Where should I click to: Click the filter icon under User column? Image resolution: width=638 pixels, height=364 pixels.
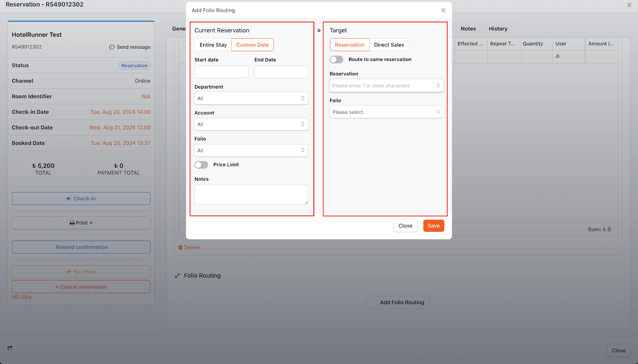[x=557, y=57]
